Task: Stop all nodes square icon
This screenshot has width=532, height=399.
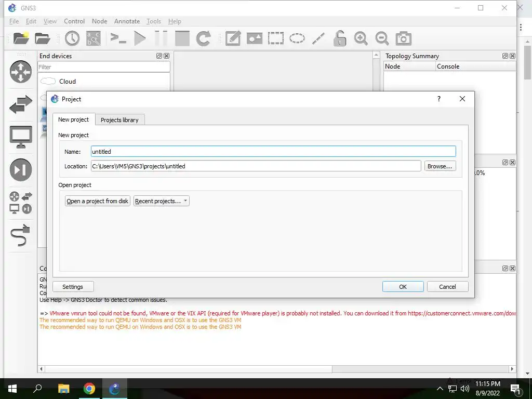Action: (182, 38)
